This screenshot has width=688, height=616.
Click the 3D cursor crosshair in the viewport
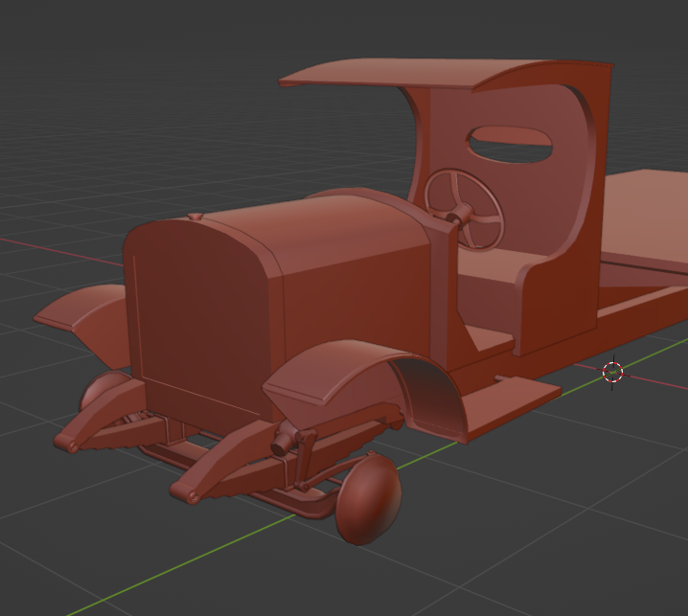coord(612,372)
